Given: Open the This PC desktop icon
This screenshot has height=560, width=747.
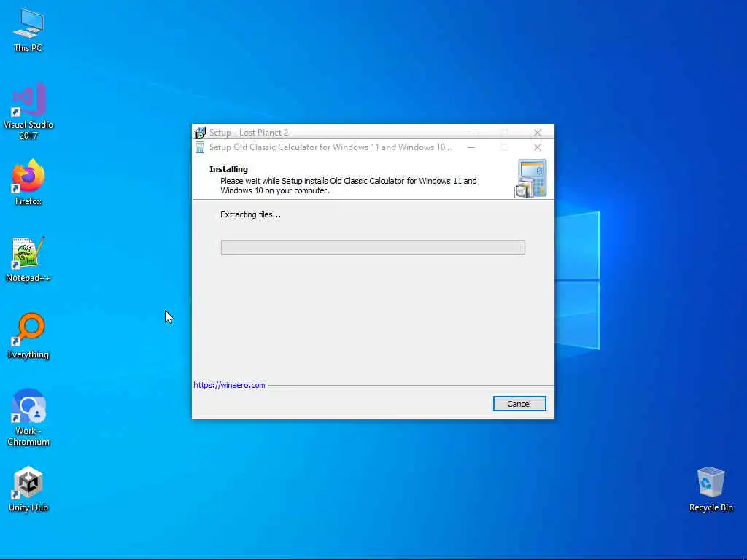Looking at the screenshot, I should tap(28, 30).
